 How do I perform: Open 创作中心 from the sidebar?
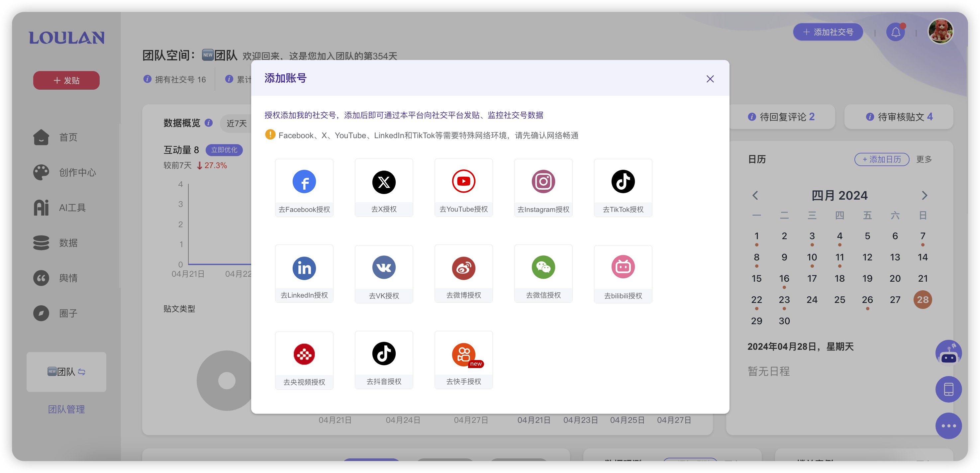coord(65,172)
